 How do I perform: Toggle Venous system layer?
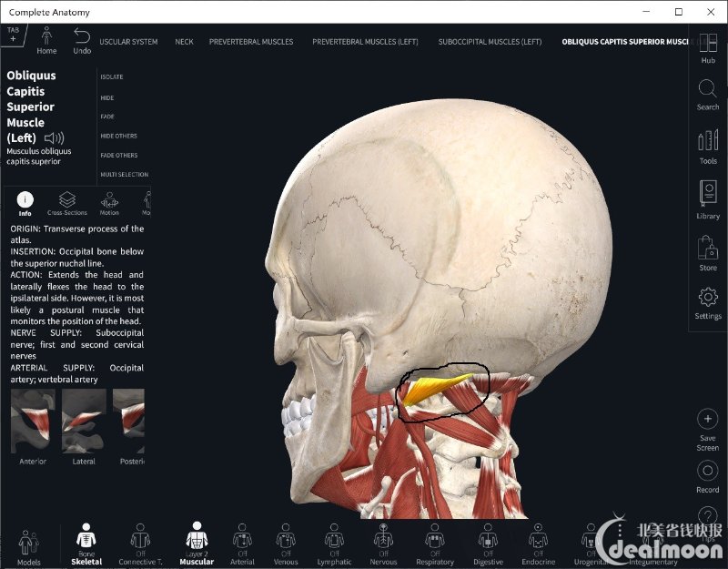click(x=286, y=544)
